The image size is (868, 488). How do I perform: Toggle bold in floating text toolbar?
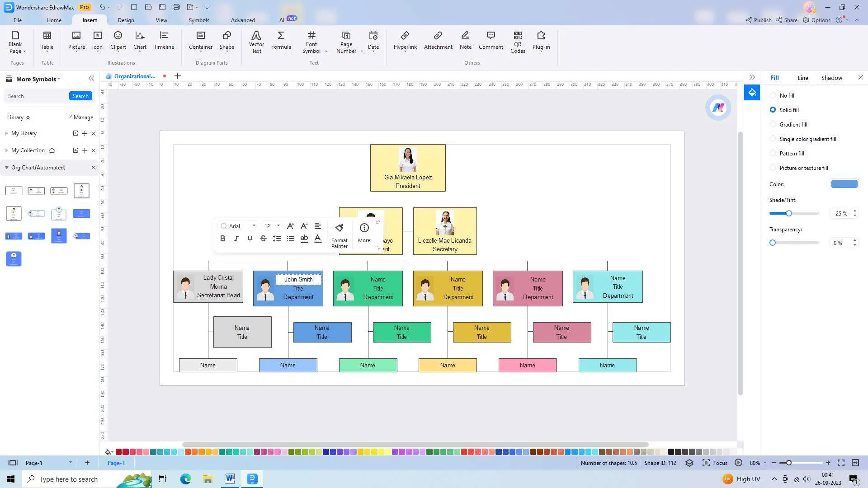222,239
